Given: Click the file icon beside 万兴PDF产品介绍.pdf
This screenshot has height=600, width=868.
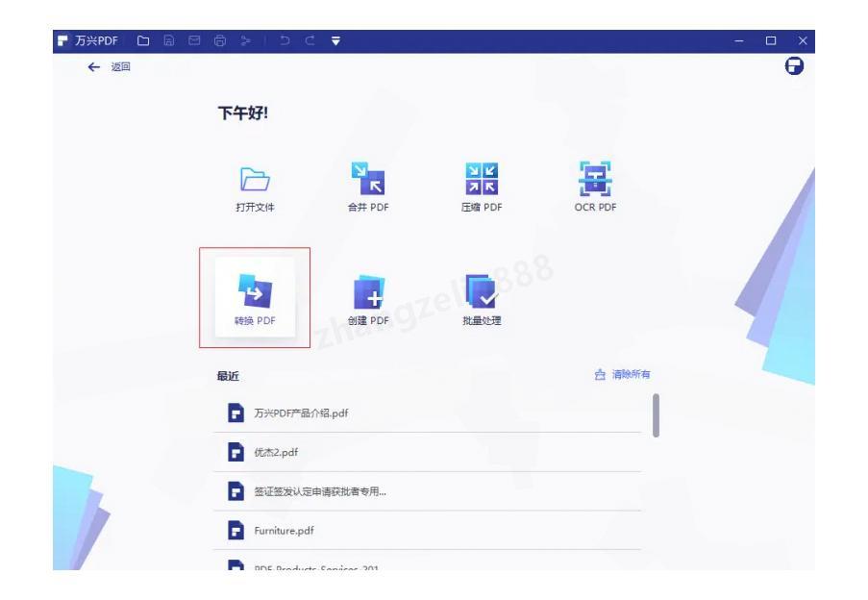Looking at the screenshot, I should point(236,412).
